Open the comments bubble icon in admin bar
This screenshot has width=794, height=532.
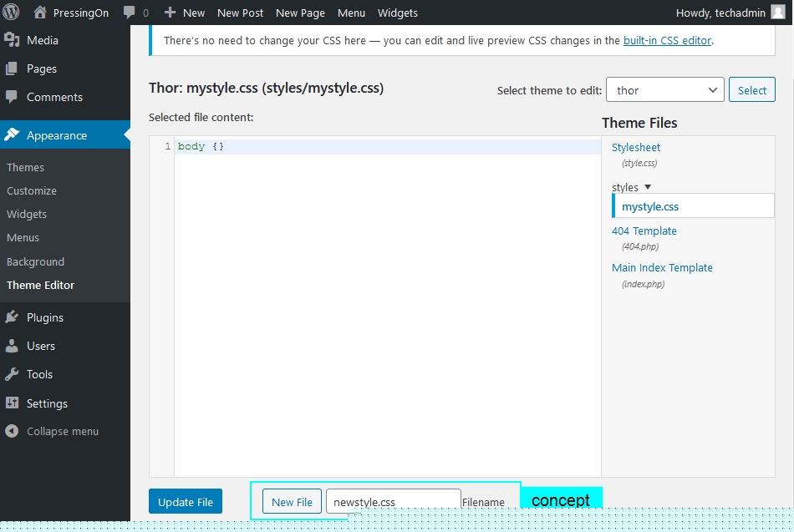tap(129, 13)
